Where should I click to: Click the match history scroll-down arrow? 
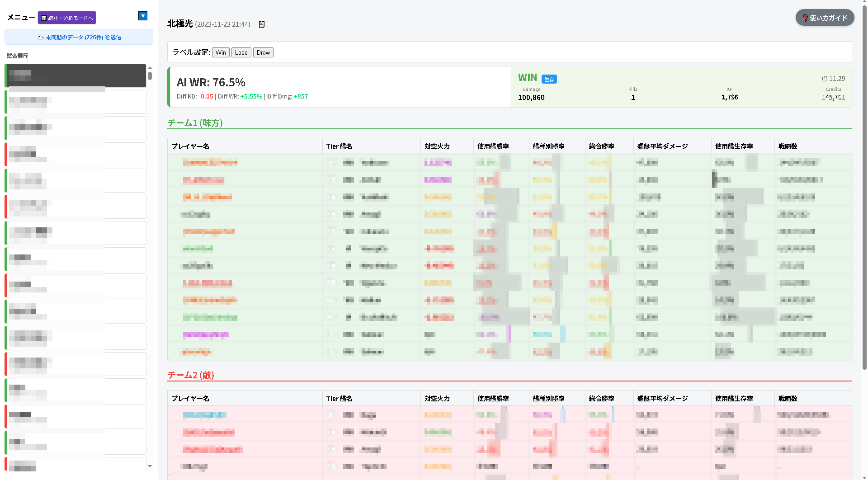pyautogui.click(x=150, y=466)
